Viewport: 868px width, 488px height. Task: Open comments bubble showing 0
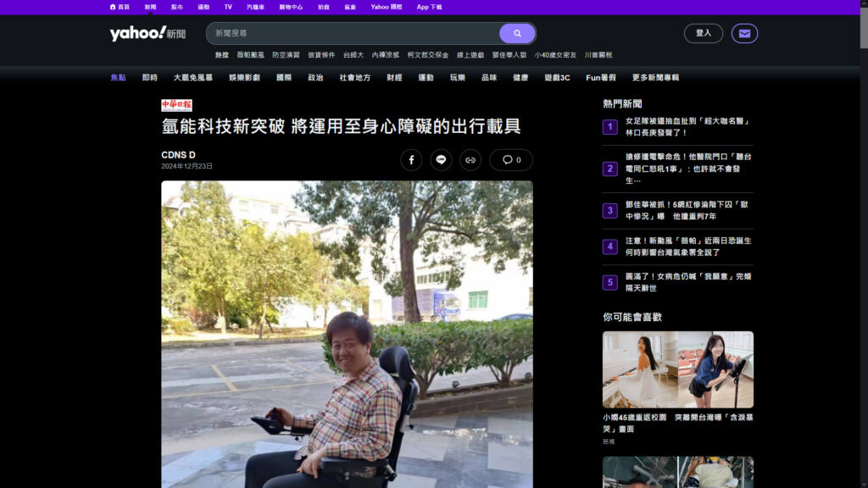[x=511, y=159]
